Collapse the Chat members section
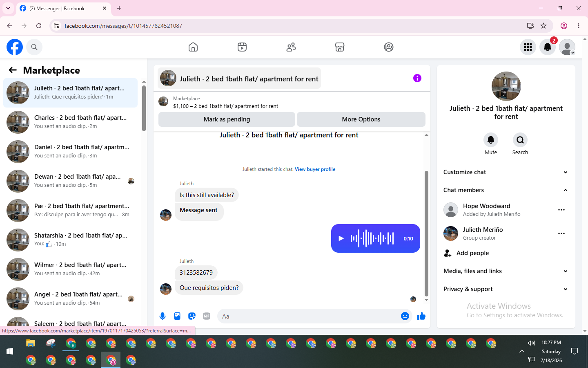This screenshot has height=368, width=588. [506, 190]
